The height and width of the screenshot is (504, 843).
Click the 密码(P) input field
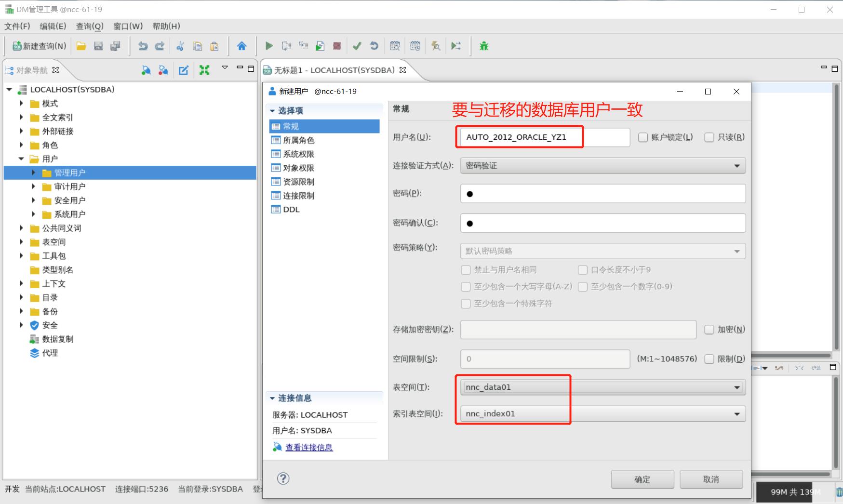[603, 194]
